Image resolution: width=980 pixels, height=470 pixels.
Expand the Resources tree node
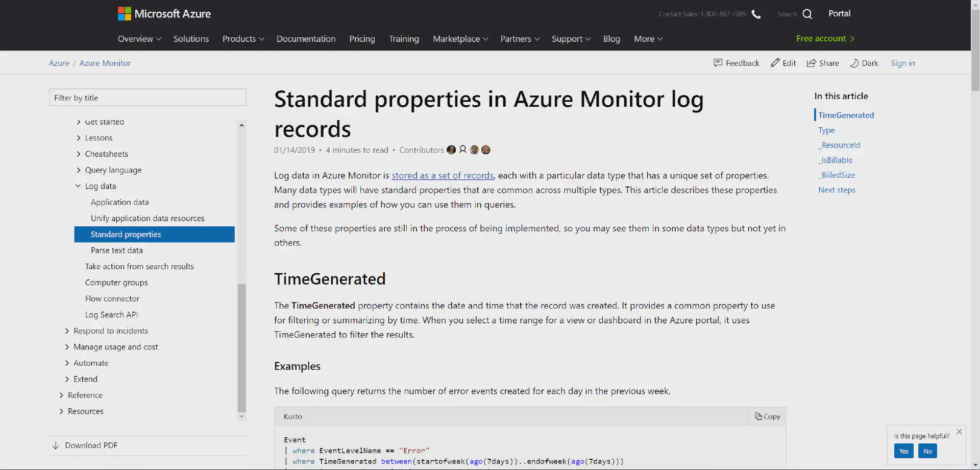[x=61, y=411]
